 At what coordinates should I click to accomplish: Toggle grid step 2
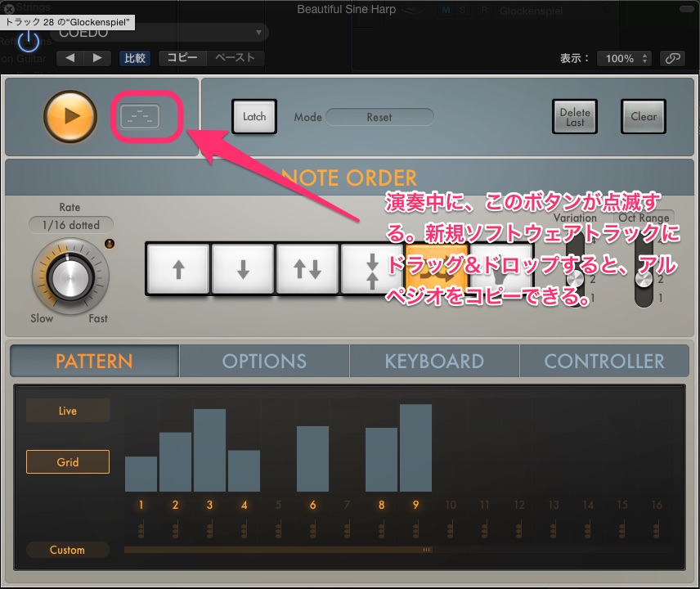(175, 505)
